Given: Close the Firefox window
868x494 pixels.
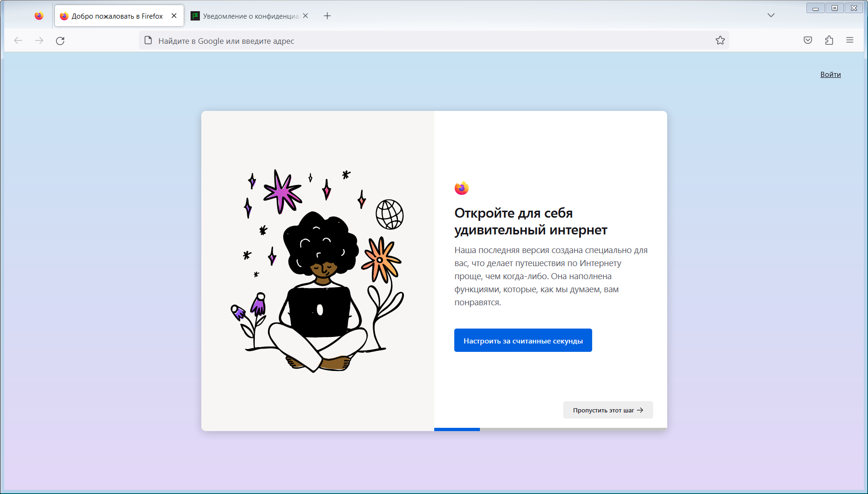Looking at the screenshot, I should coord(854,8).
